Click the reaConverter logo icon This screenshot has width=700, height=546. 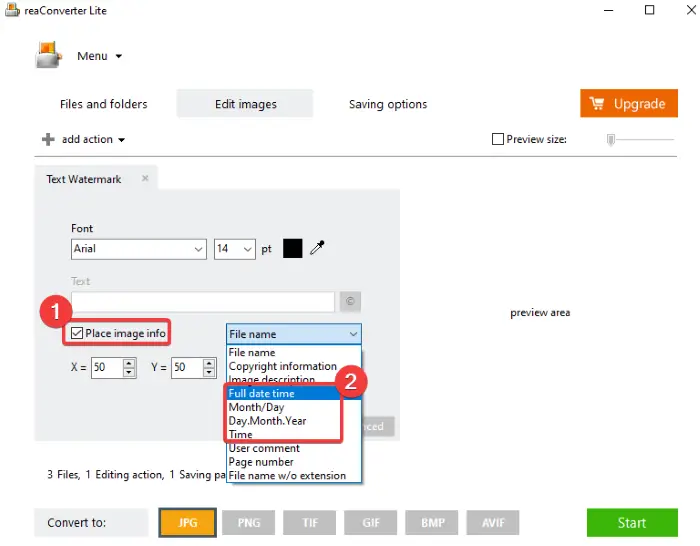pos(48,55)
